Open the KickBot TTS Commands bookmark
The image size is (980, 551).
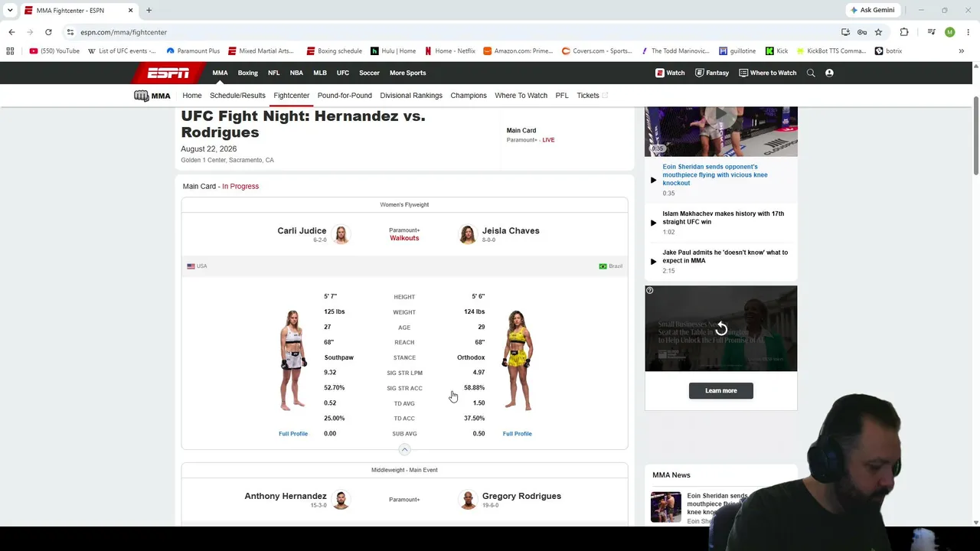click(x=831, y=51)
